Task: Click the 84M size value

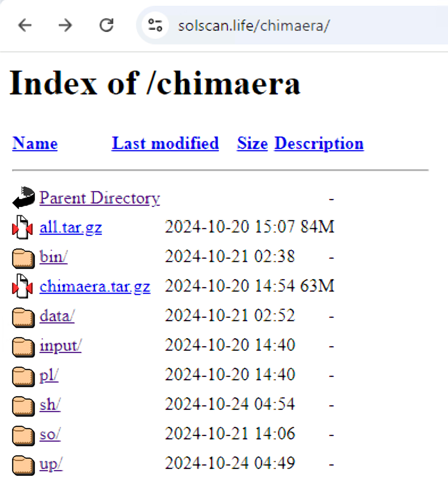Action: click(317, 227)
